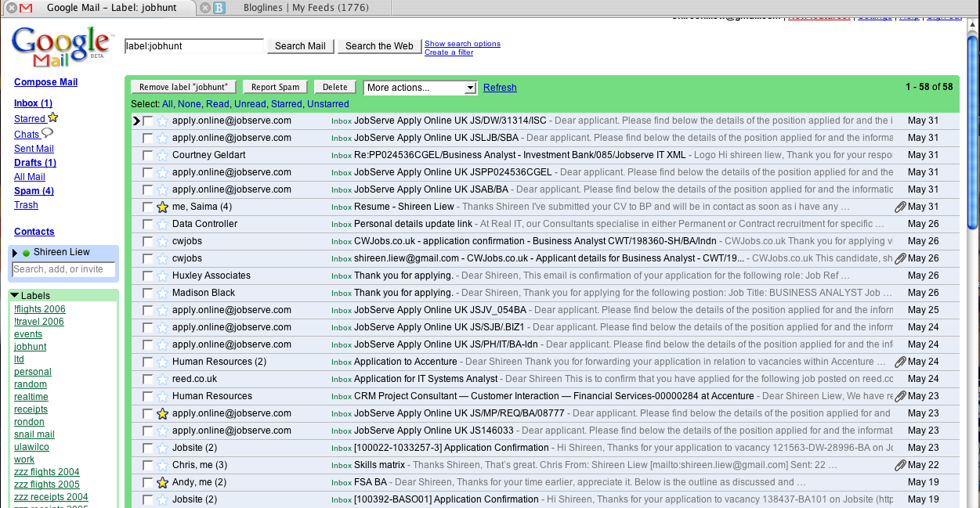Image resolution: width=980 pixels, height=508 pixels.
Task: Tick checkbox for Courtney Geldart email
Action: 147,155
